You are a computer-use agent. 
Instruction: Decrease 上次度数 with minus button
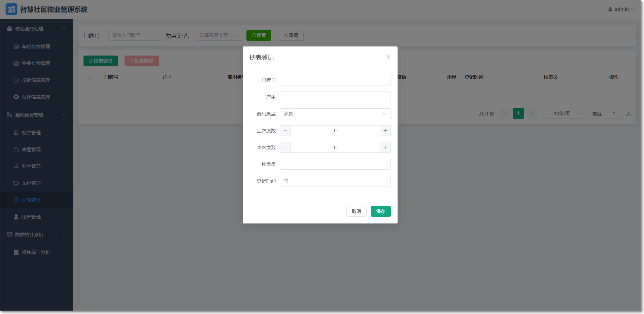(285, 131)
